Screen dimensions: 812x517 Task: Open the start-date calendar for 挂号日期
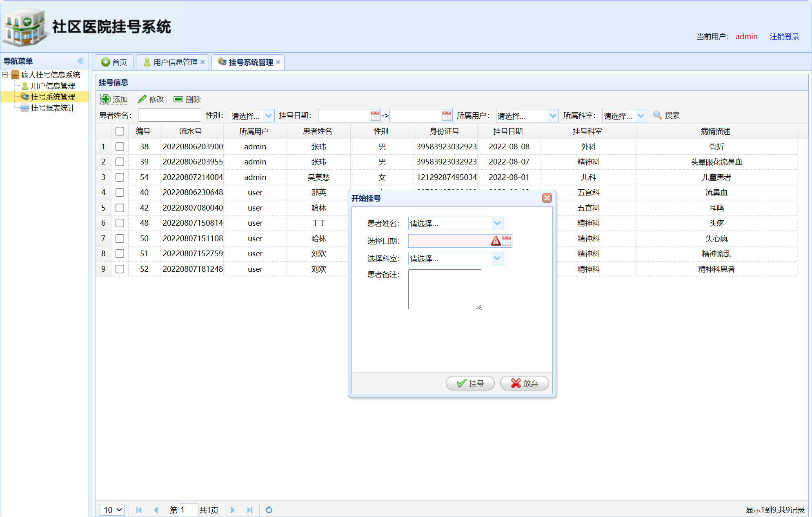(375, 115)
